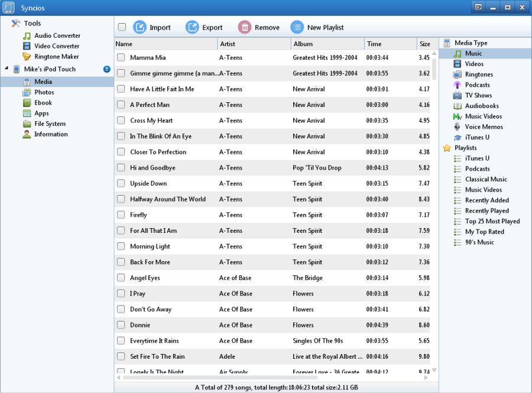Click the window menu icon in title bar

(x=478, y=7)
